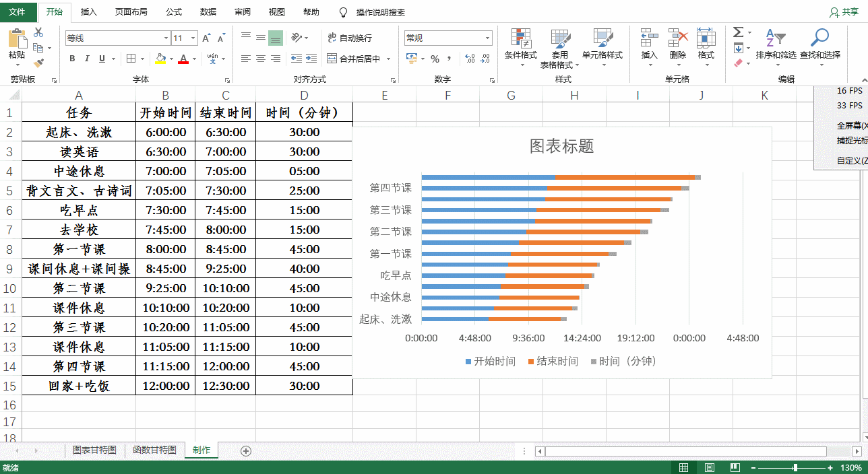Viewport: 868px width, 474px height.
Task: Open the Alignment settings dialog launcher
Action: 393,79
